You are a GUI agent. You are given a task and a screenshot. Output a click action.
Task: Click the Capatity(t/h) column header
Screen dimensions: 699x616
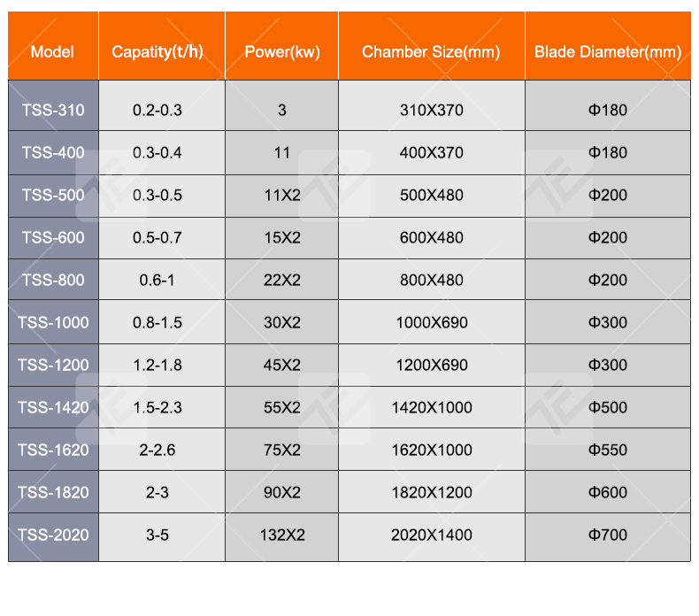coord(157,51)
